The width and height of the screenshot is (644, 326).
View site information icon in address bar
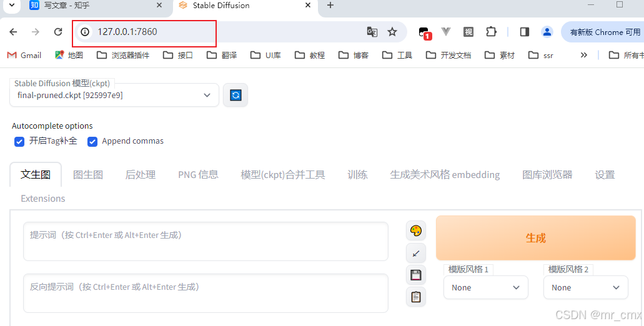point(85,32)
